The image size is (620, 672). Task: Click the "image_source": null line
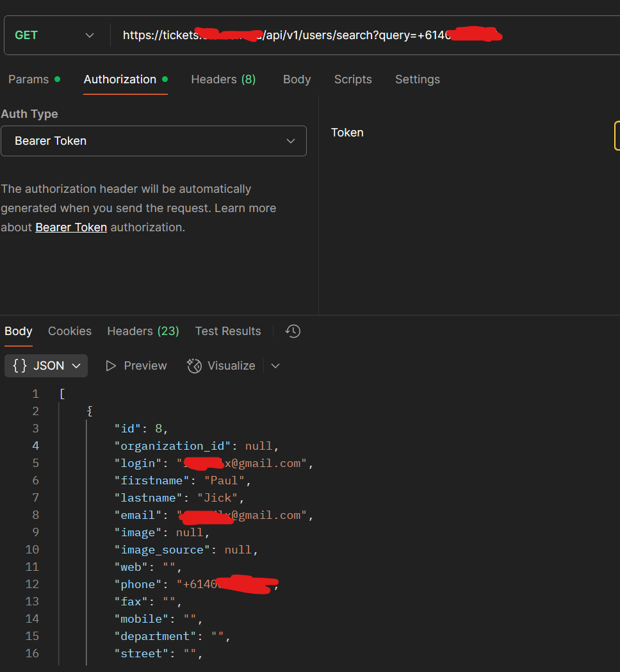pyautogui.click(x=186, y=550)
